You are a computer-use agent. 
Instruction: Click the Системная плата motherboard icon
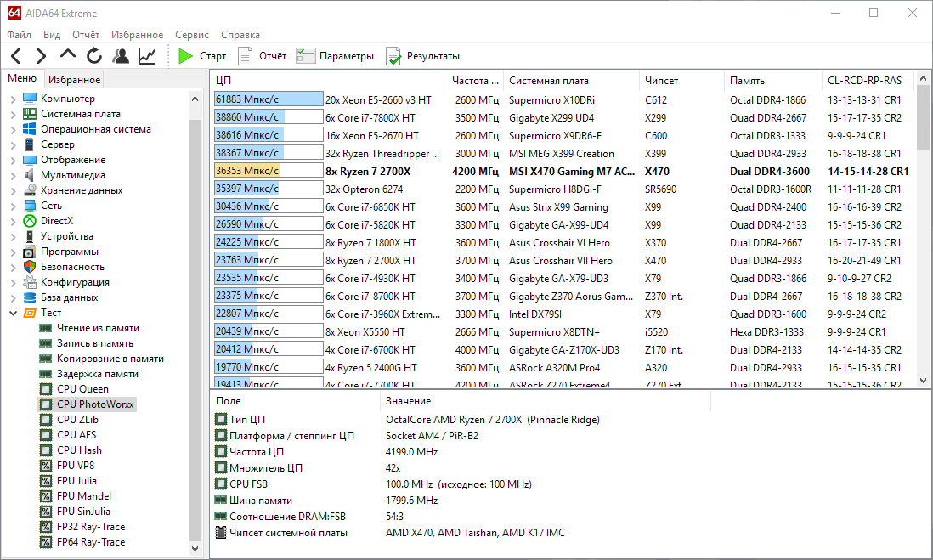(30, 114)
